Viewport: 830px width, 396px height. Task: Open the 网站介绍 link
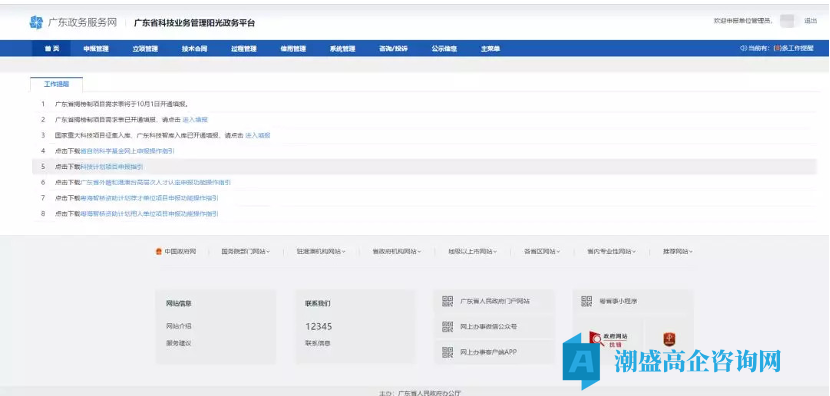coord(178,326)
